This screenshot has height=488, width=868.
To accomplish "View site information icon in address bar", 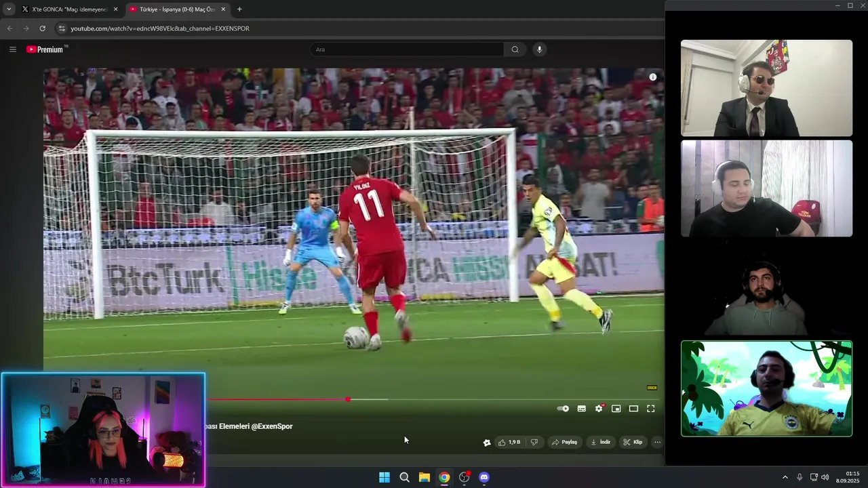I will (x=62, y=28).
